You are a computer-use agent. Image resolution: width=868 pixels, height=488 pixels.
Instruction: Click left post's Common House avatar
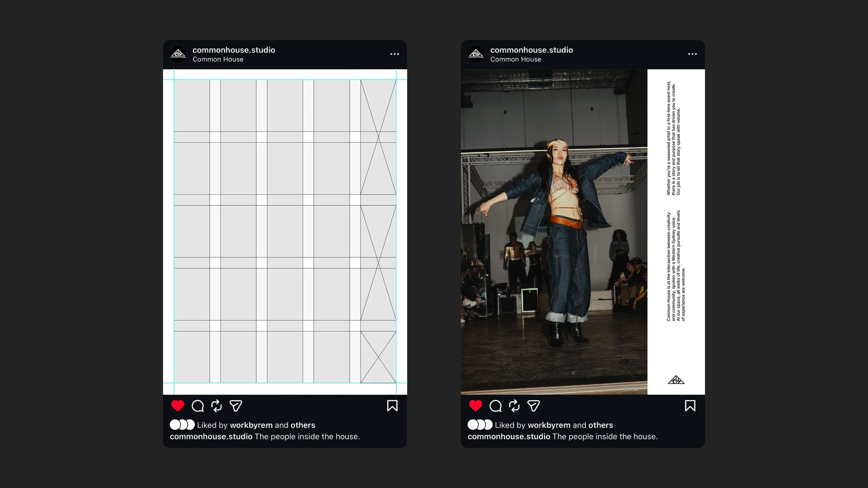(178, 54)
